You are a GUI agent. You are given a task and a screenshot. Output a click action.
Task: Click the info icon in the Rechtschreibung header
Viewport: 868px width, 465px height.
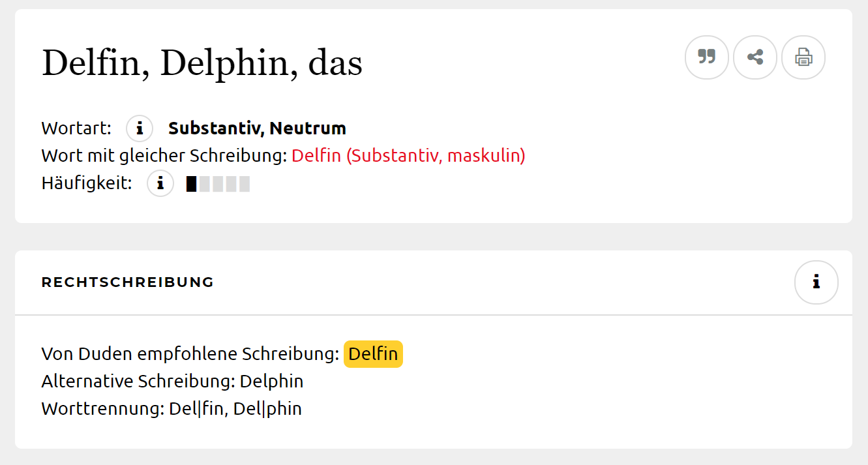click(x=816, y=282)
